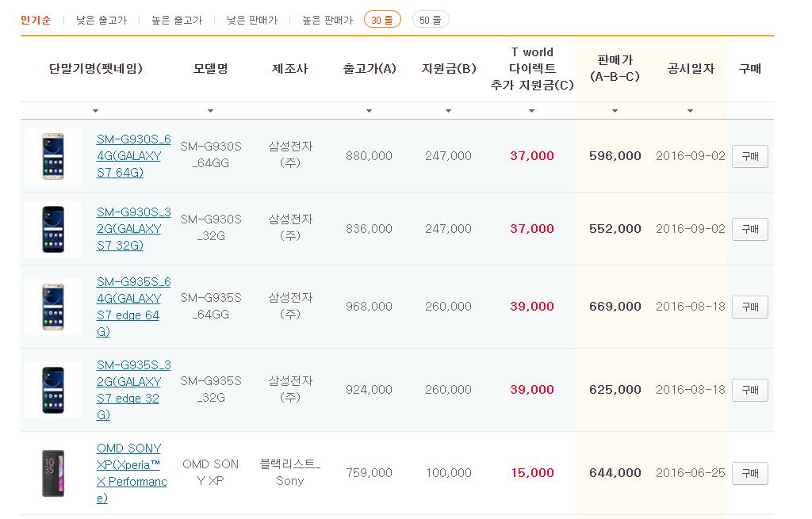Expand filter arrow under 공시일자 column
Image resolution: width=812 pixels, height=519 pixels.
(691, 111)
